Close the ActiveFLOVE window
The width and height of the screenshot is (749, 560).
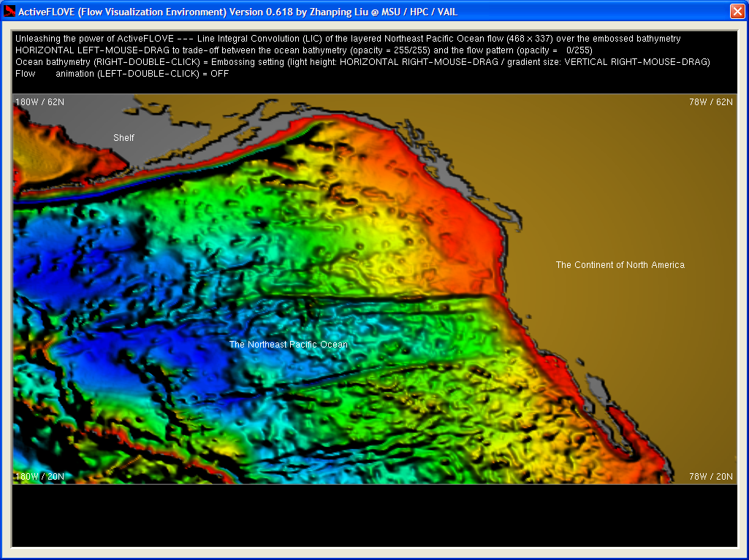737,12
